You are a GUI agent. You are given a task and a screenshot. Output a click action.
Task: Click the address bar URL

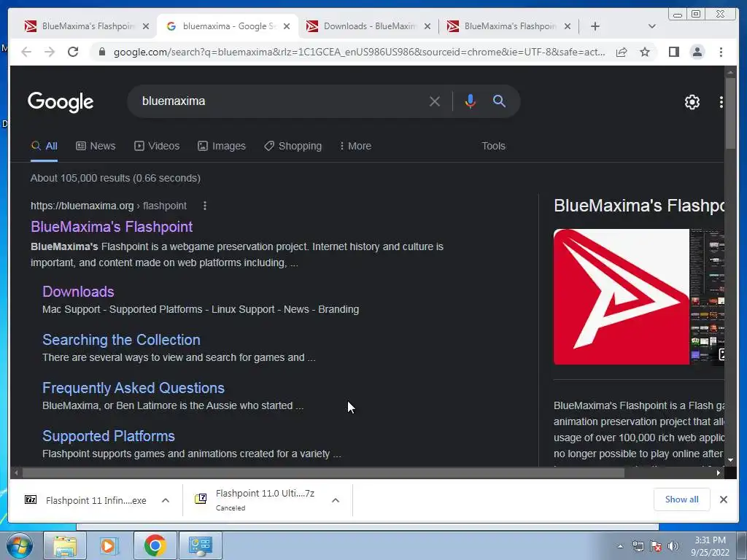(359, 52)
